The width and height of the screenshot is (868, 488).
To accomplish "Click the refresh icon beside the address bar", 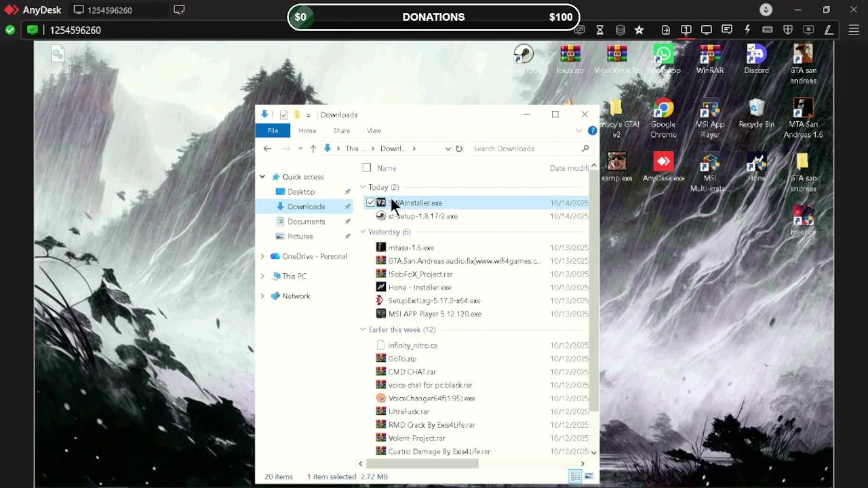I will point(459,148).
